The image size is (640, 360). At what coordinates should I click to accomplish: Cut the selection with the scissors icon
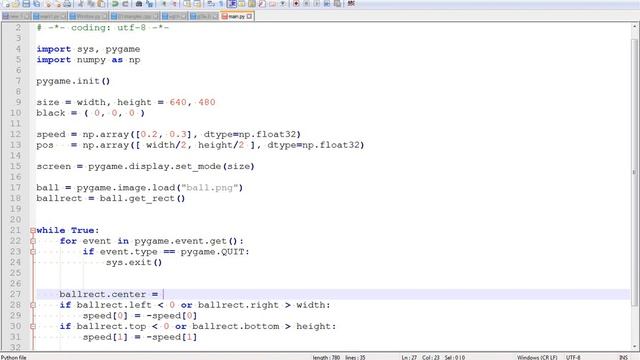(x=80, y=4)
